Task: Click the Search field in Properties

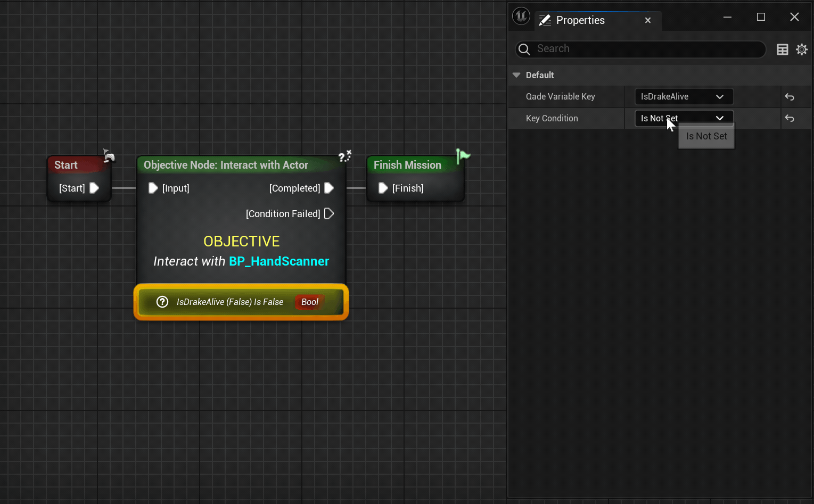Action: pyautogui.click(x=640, y=49)
